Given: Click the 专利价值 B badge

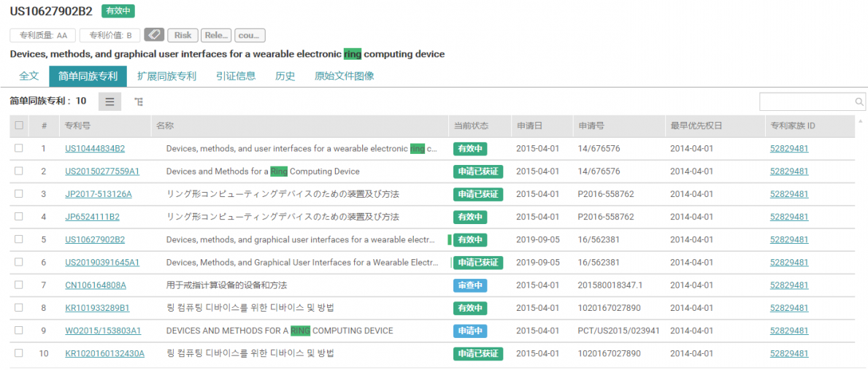Looking at the screenshot, I should [x=110, y=35].
